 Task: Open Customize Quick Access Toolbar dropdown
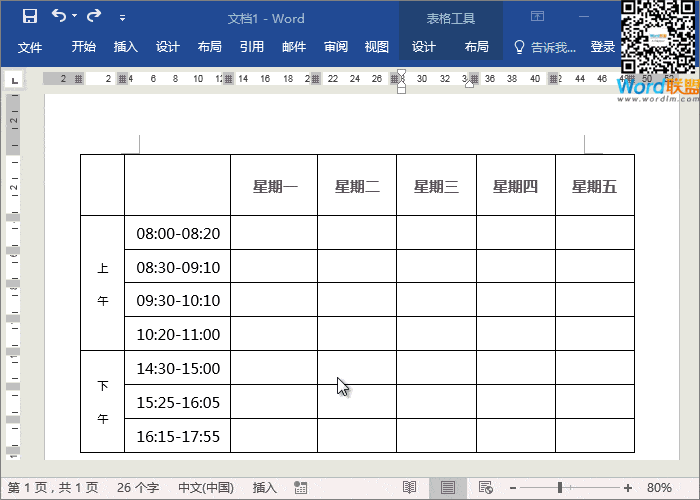click(122, 17)
